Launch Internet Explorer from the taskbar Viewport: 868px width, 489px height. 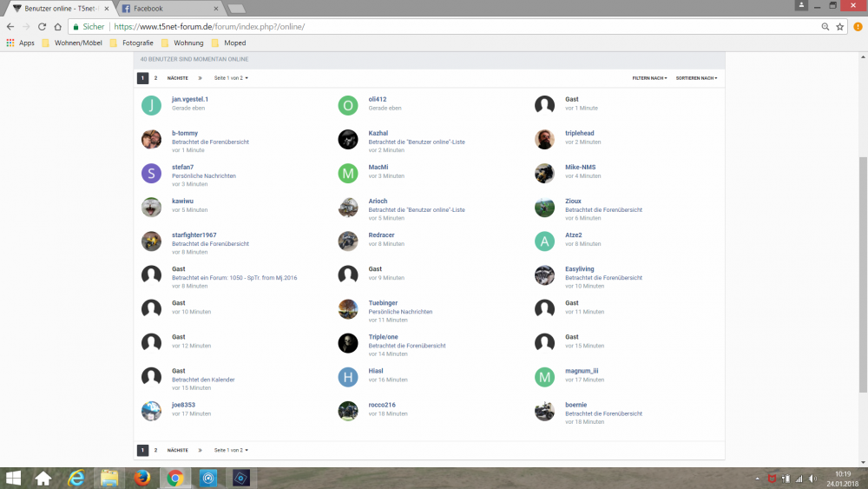(x=76, y=478)
